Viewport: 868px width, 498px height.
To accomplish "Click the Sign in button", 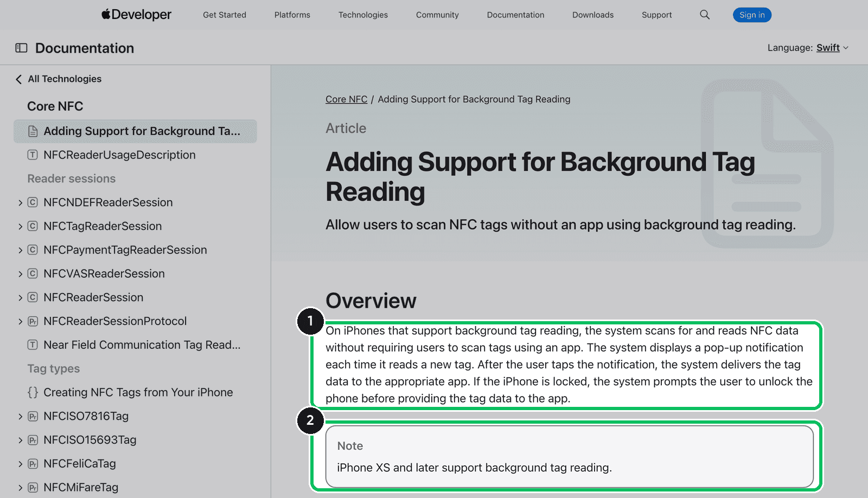I will tap(752, 15).
